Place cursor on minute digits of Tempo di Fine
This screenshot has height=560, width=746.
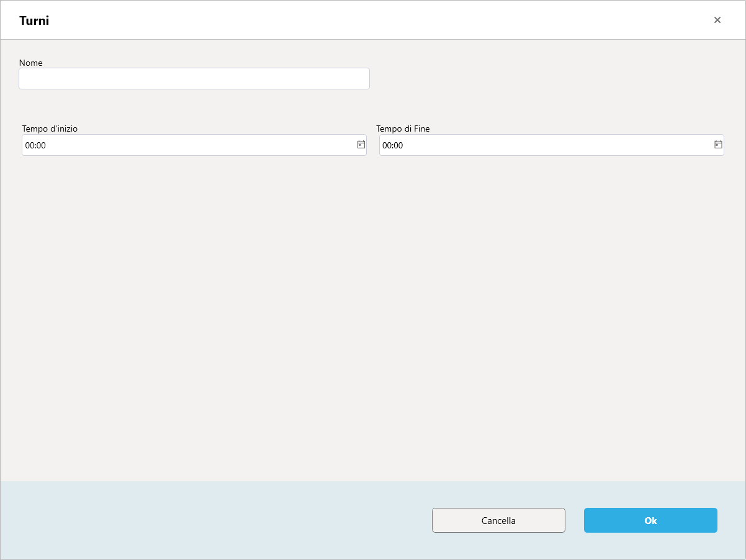[x=398, y=145]
